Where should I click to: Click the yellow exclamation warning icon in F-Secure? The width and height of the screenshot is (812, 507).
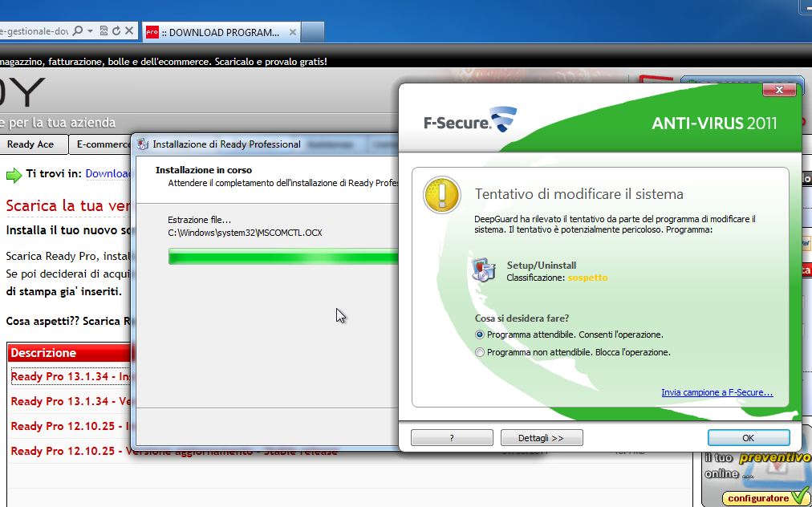tap(442, 195)
